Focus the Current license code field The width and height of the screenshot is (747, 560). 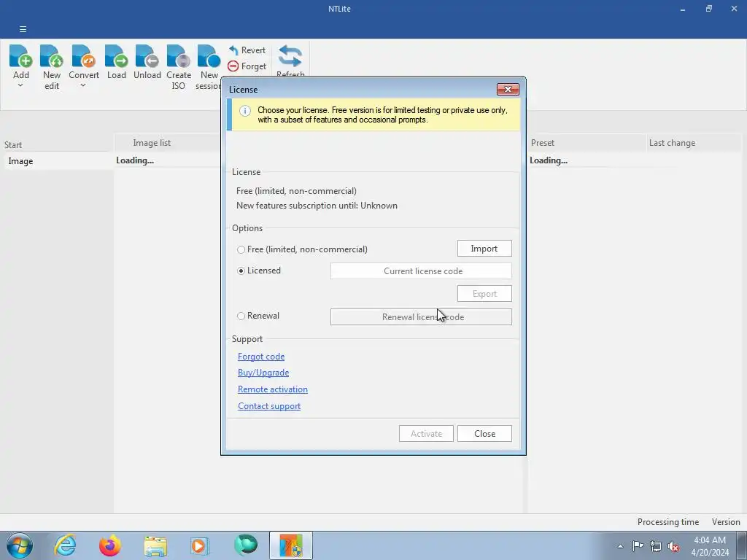[421, 271]
